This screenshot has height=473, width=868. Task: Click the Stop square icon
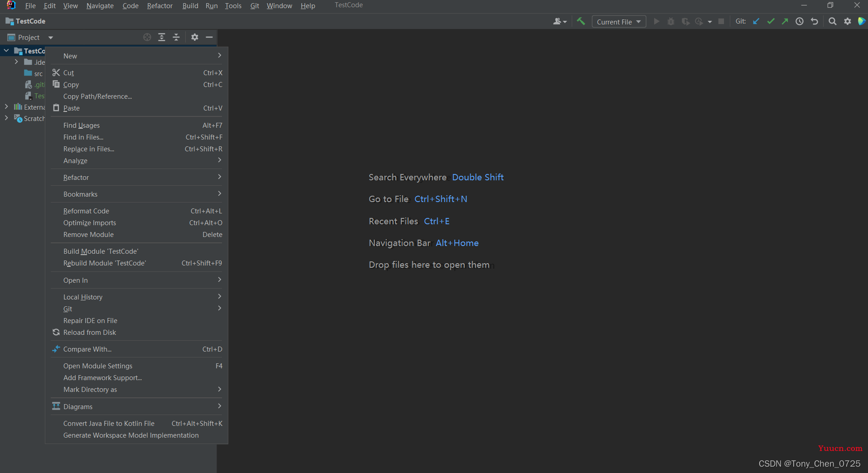(x=721, y=21)
